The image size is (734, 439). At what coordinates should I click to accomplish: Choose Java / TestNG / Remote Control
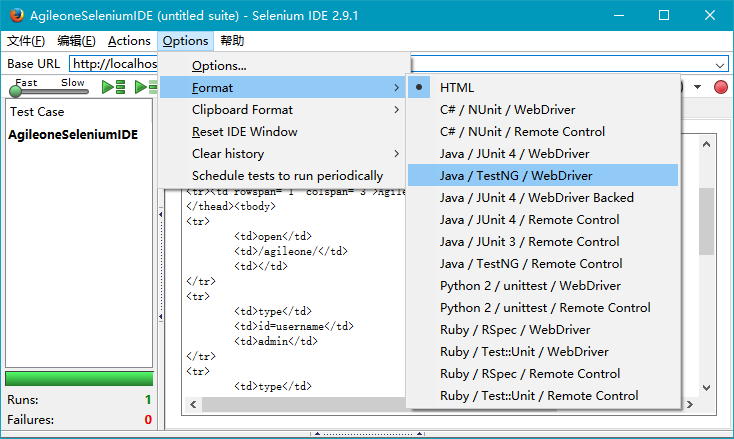pos(543,263)
